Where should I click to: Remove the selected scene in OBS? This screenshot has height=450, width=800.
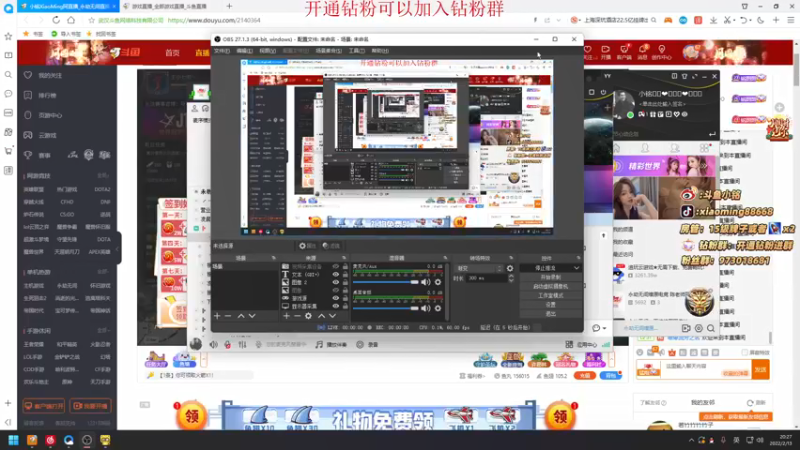pyautogui.click(x=228, y=316)
